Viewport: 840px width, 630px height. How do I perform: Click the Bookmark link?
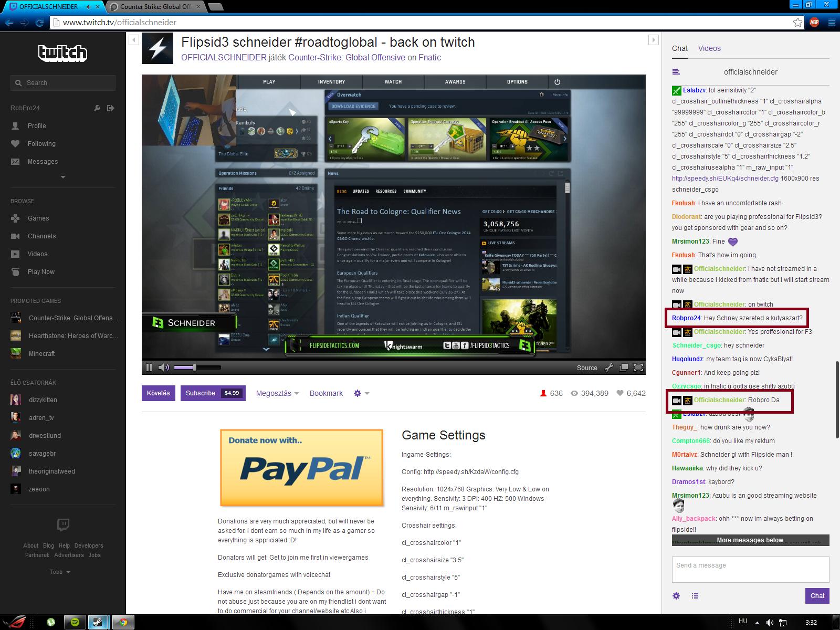point(326,393)
